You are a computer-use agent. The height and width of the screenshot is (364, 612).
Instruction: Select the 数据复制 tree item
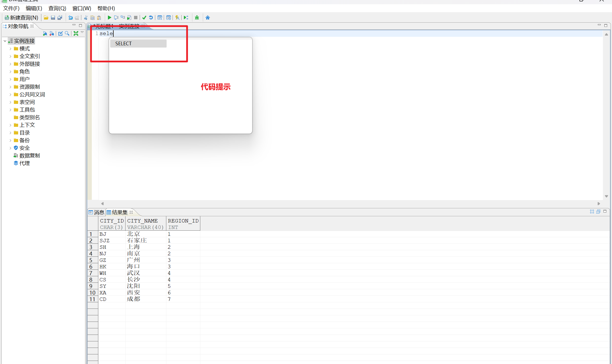29,156
